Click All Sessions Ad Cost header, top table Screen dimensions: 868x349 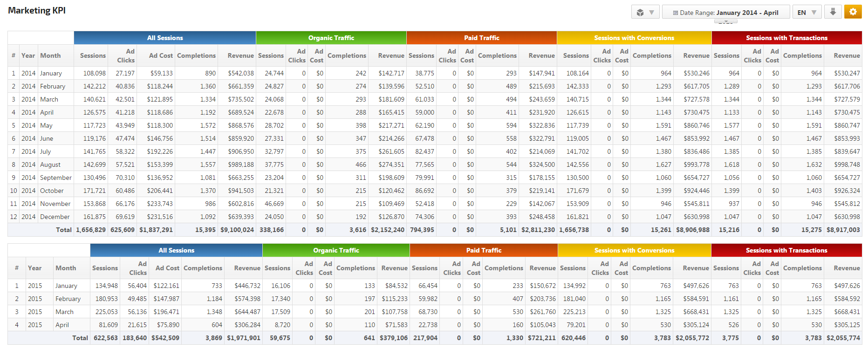coord(161,55)
